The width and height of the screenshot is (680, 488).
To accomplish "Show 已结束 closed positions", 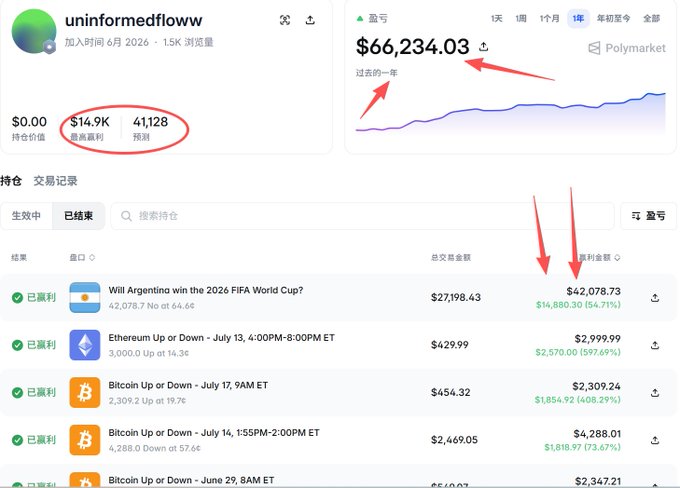I will [x=78, y=216].
